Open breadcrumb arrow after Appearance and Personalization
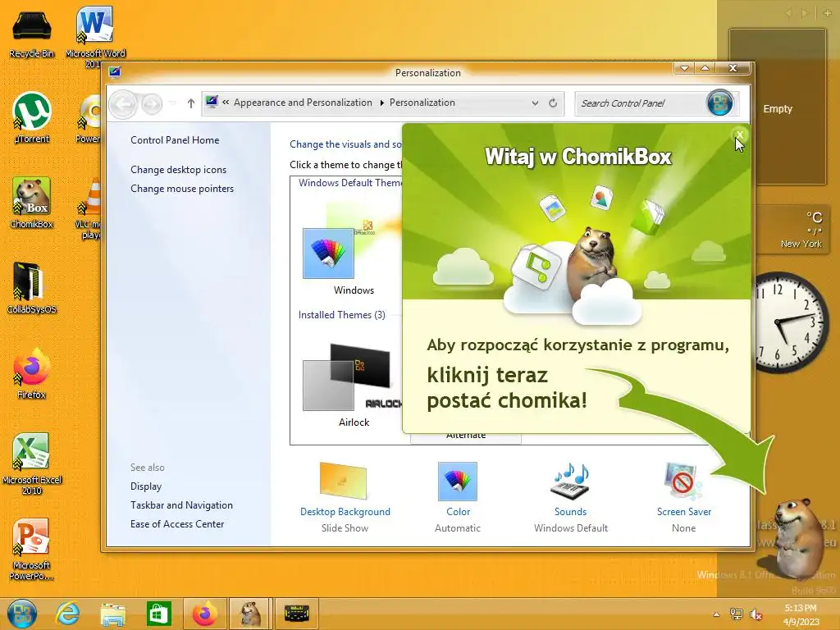840x630 pixels. (381, 103)
